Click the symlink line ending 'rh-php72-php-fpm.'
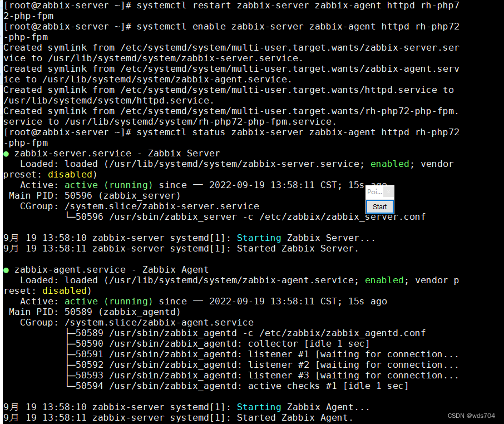Image resolution: width=504 pixels, height=424 pixels. point(231,111)
